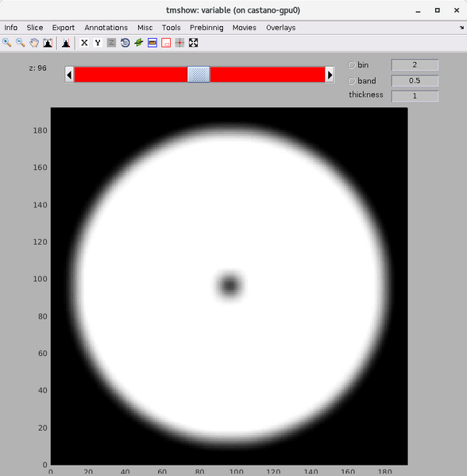467x476 pixels.
Task: Click the four-arrows fit view icon
Action: tap(193, 43)
